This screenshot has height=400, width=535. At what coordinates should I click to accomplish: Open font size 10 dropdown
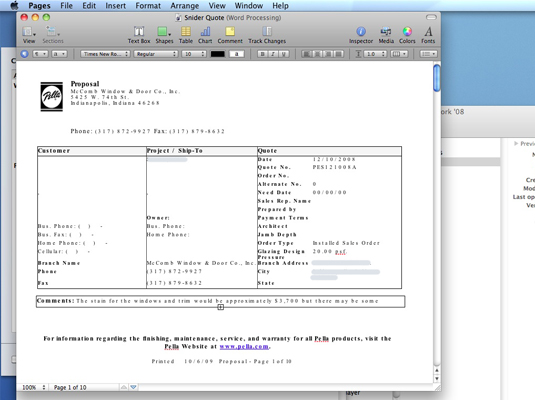pos(194,54)
